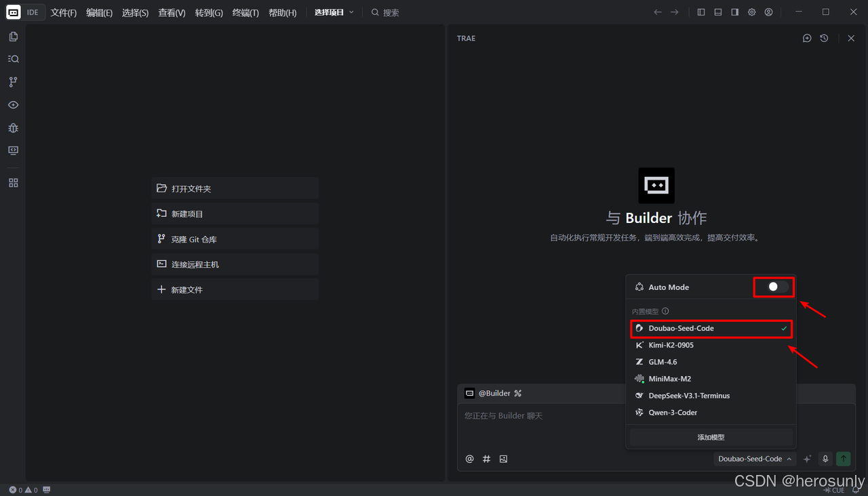868x496 pixels.
Task: Select DeepSeek-V3.1-Terminus model
Action: tap(711, 396)
